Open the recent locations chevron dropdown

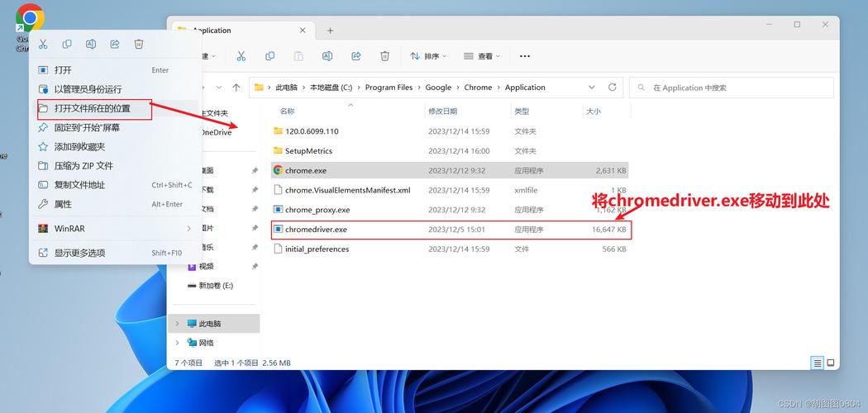[219, 88]
